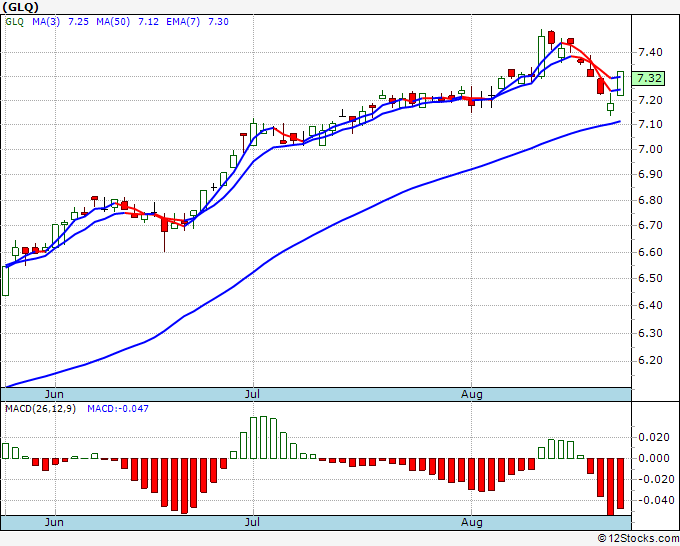Select the 6.50 price axis label
The height and width of the screenshot is (546, 680).
pyautogui.click(x=650, y=278)
